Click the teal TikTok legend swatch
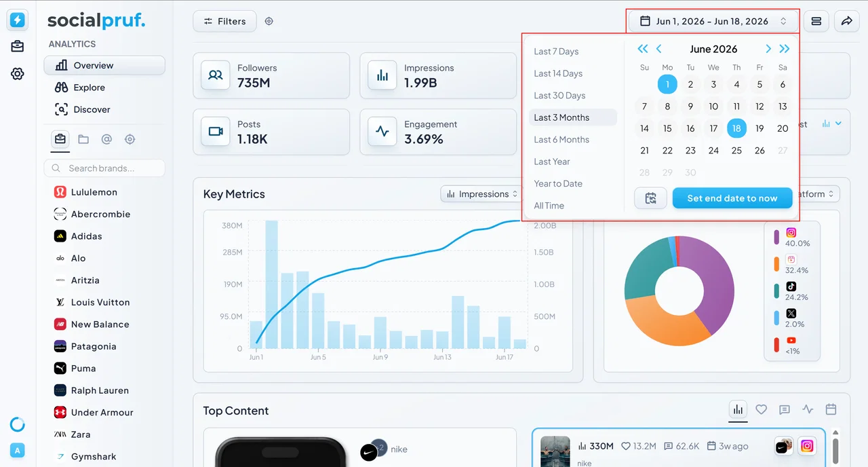This screenshot has width=868, height=467. point(776,291)
